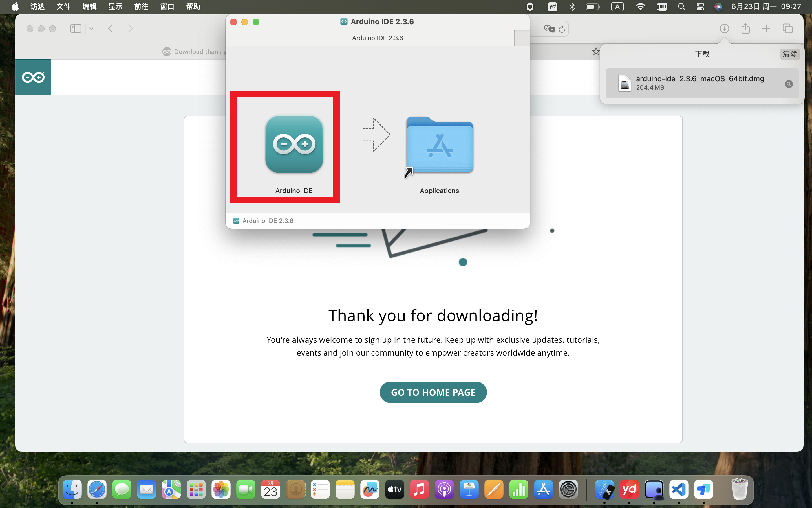This screenshot has width=812, height=508.
Task: Click the Arduino logo on the web page
Action: click(x=33, y=77)
